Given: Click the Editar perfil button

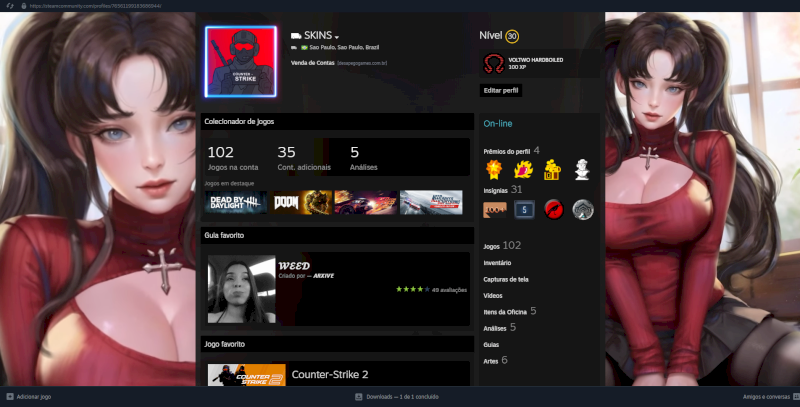Looking at the screenshot, I should pos(501,90).
